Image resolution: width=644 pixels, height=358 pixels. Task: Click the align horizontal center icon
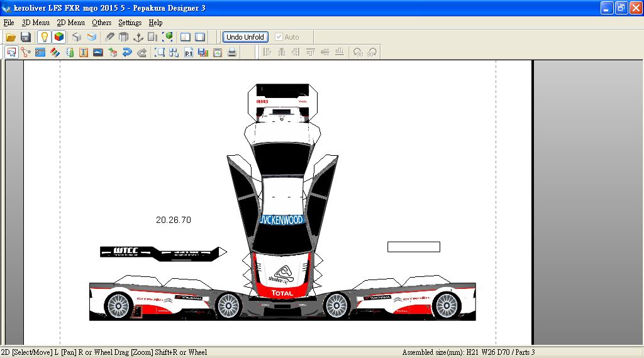282,52
